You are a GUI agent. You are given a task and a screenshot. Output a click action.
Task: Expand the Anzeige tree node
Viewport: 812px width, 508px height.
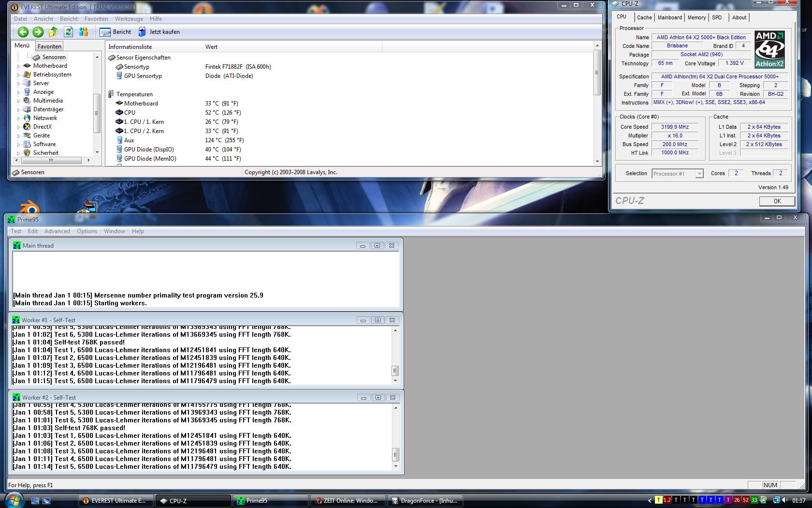(x=19, y=92)
